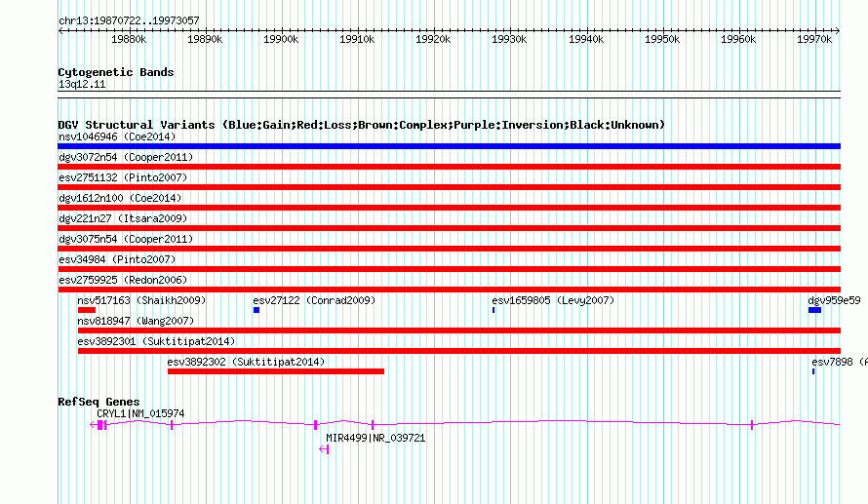Open the nsv818947 (Wang2007) label
The height and width of the screenshot is (504, 868).
(x=136, y=321)
